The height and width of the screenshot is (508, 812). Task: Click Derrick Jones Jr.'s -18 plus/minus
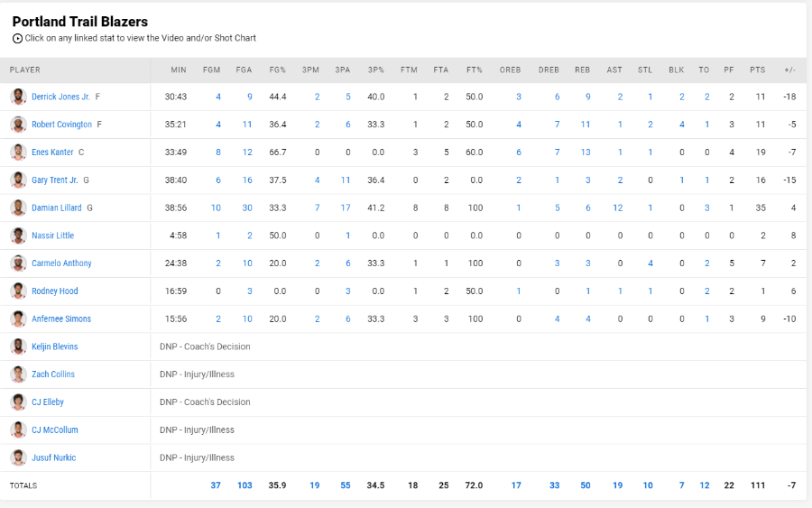[x=789, y=97]
